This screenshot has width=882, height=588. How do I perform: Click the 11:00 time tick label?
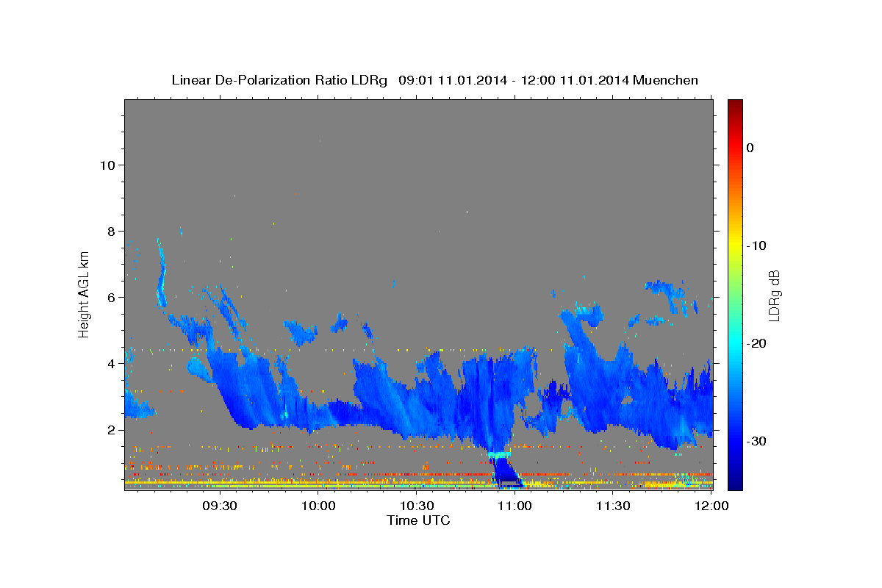(514, 506)
